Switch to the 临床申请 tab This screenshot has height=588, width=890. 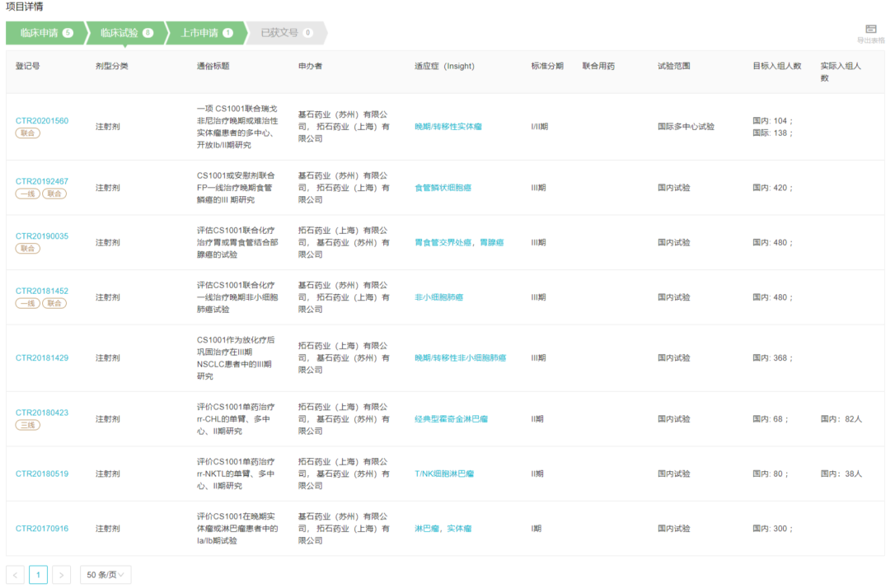pos(46,33)
